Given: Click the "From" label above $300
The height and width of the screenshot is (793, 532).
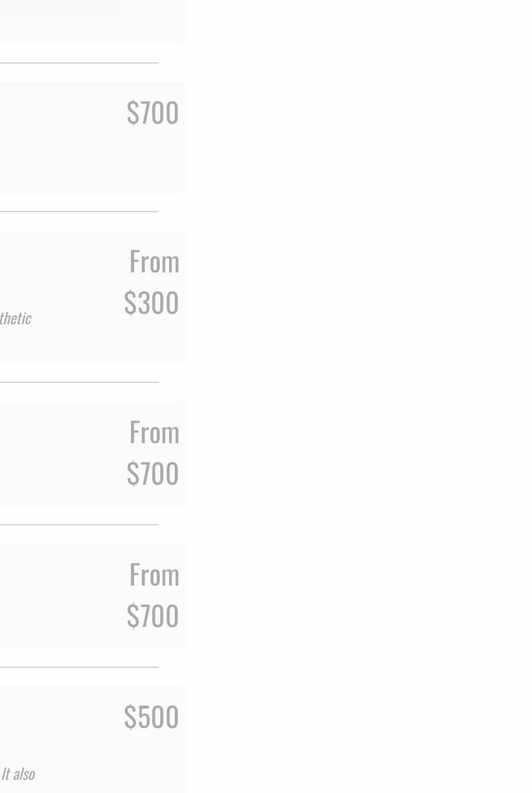Looking at the screenshot, I should click(x=154, y=262).
